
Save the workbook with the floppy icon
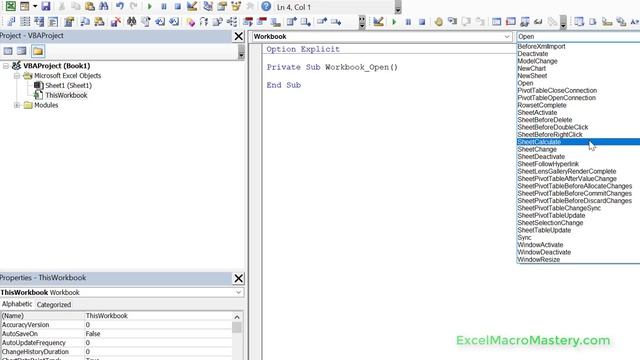46,7
